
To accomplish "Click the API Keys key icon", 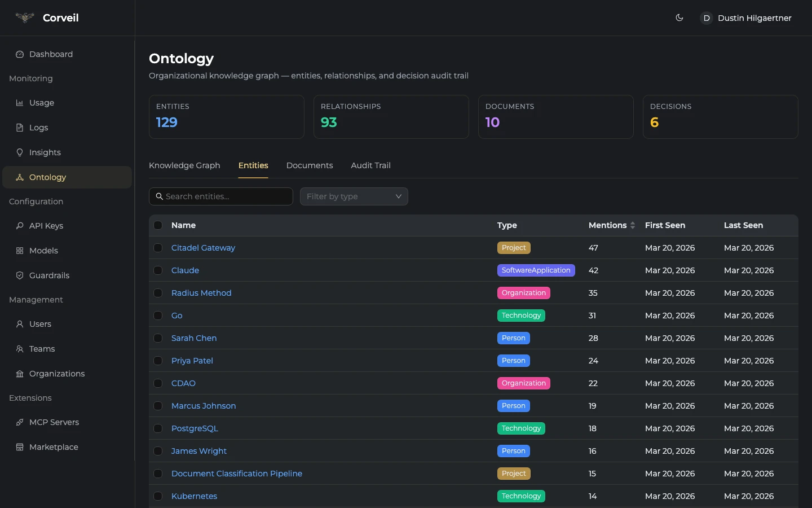I will (20, 226).
